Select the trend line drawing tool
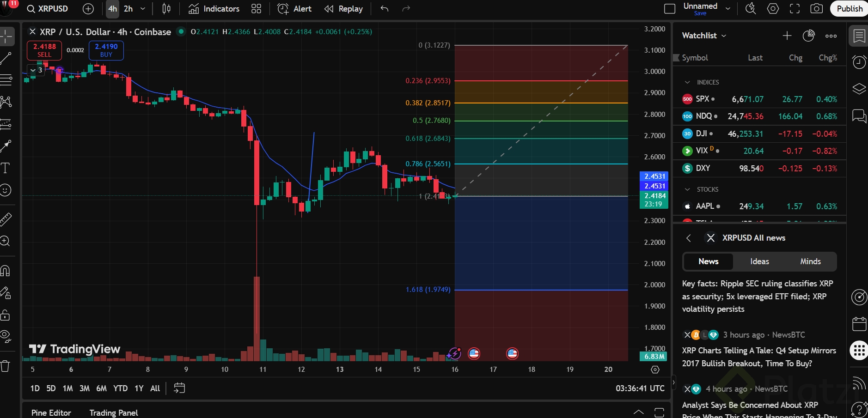Viewport: 868px width, 418px height. click(6, 58)
